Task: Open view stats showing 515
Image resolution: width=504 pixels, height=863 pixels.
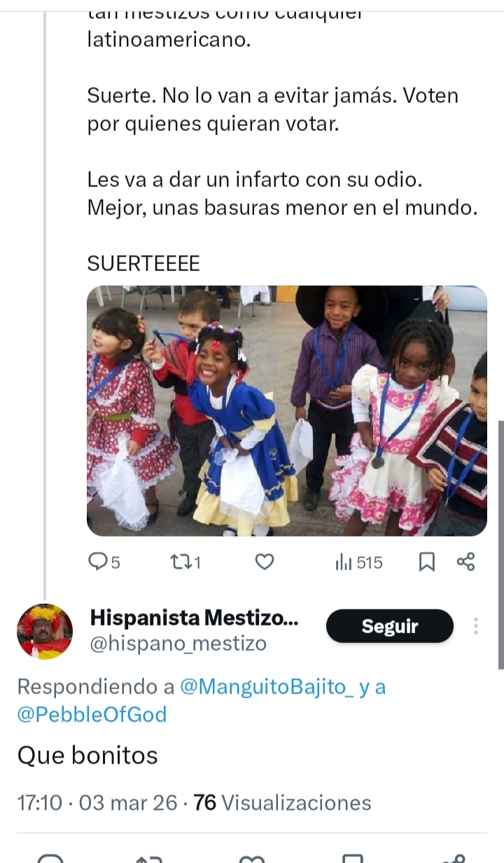Action: pos(359,562)
